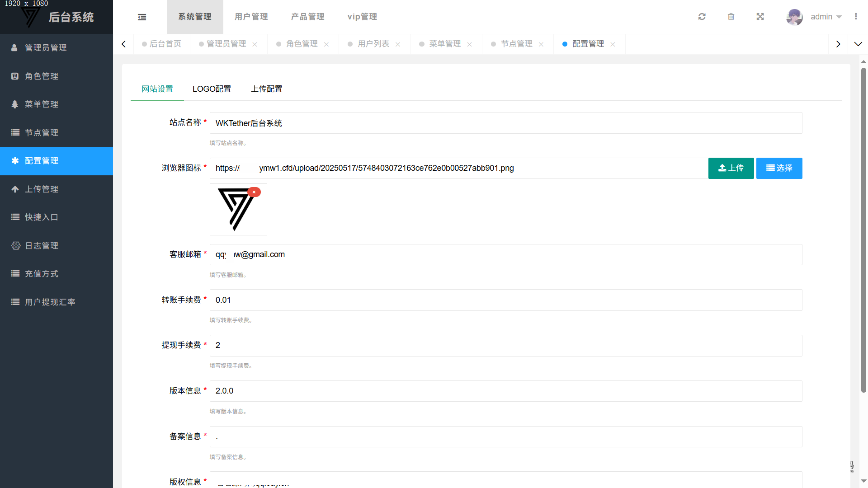Click the trash clear-cache icon

(x=731, y=17)
